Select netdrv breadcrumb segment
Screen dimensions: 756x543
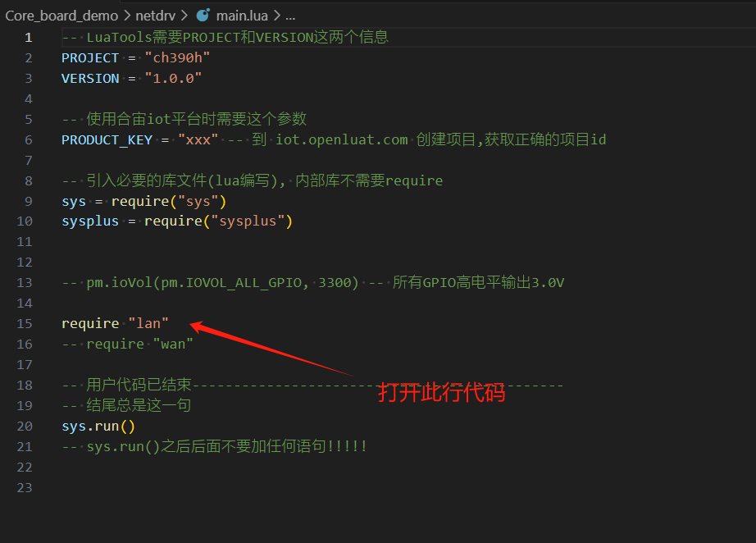[155, 16]
